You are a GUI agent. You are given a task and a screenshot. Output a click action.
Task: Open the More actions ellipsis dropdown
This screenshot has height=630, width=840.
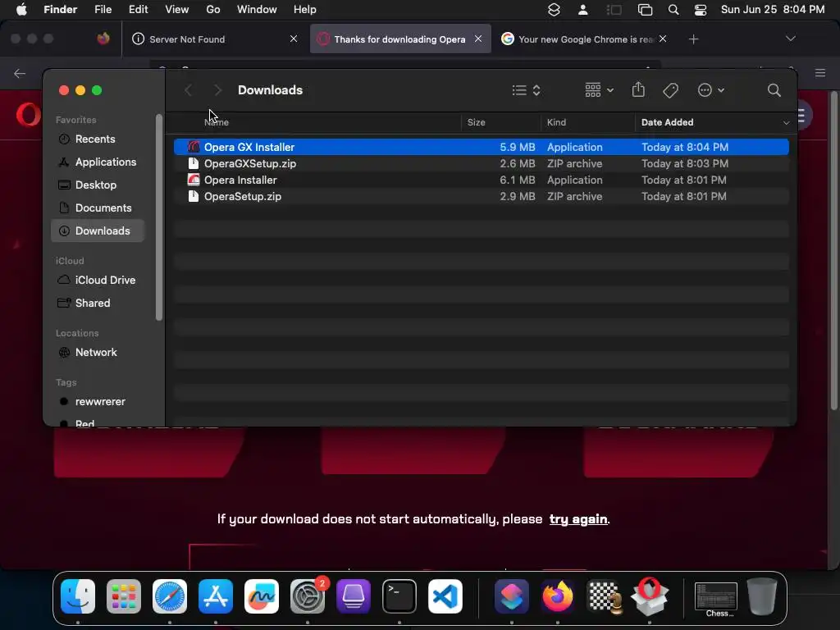coord(711,90)
